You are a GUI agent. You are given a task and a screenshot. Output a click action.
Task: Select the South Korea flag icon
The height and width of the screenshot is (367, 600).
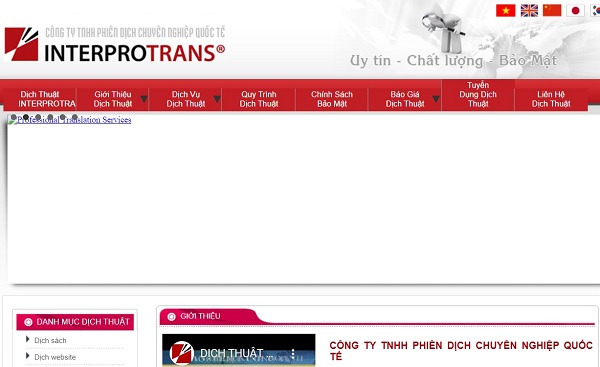(x=595, y=10)
